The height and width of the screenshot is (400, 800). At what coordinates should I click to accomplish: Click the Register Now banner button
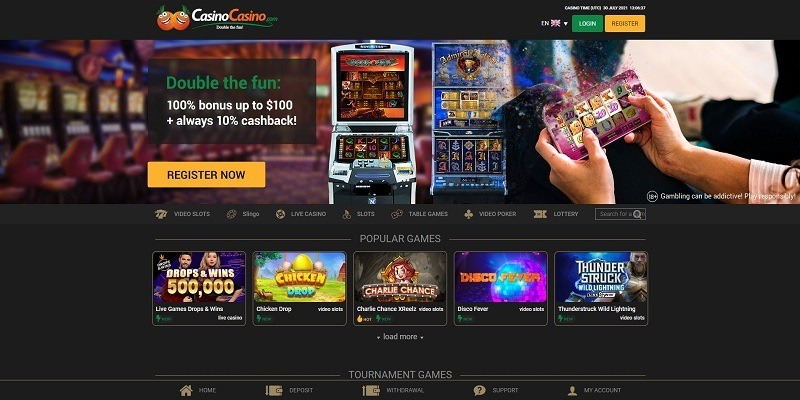(206, 174)
